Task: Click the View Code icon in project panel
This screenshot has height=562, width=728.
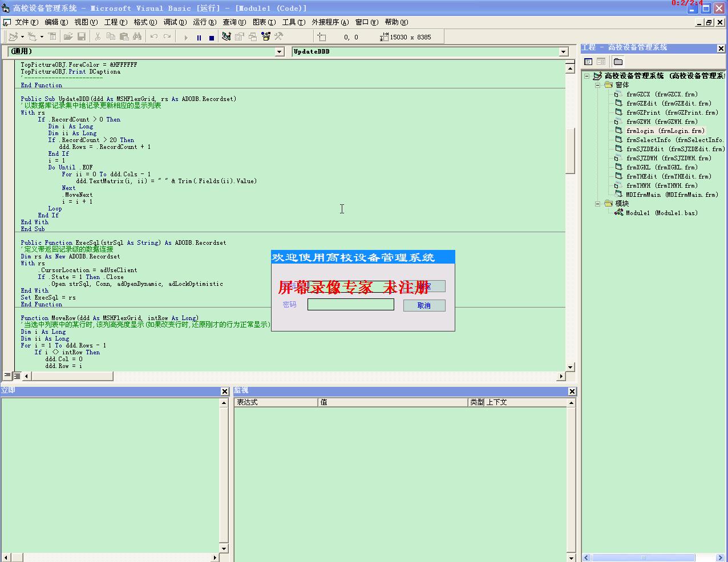Action: pos(588,62)
